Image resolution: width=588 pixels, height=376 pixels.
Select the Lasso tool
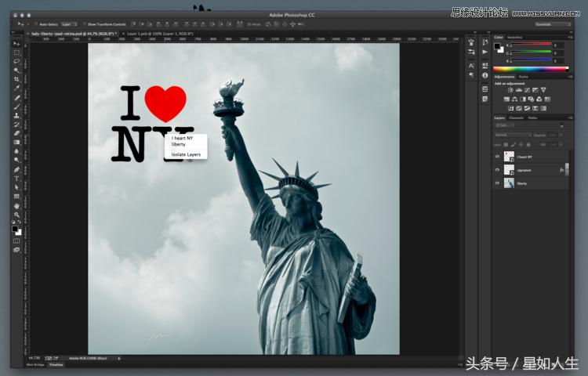pos(16,61)
